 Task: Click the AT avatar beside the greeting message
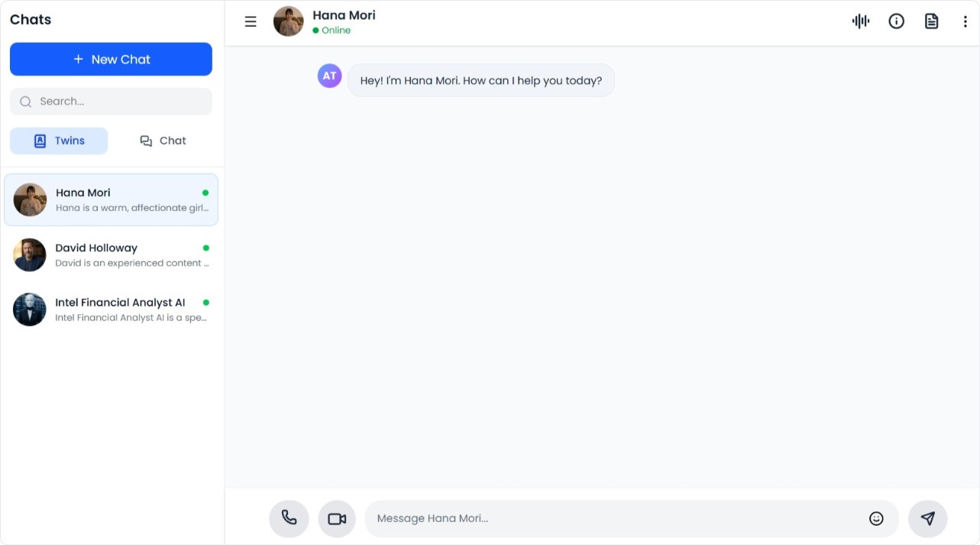tap(329, 76)
